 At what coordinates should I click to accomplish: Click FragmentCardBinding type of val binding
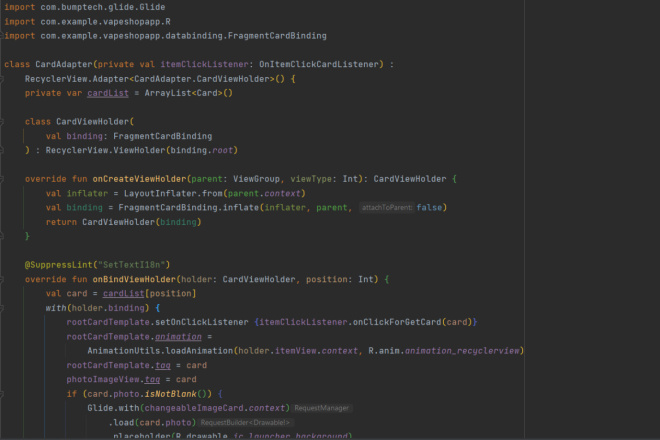coord(162,136)
